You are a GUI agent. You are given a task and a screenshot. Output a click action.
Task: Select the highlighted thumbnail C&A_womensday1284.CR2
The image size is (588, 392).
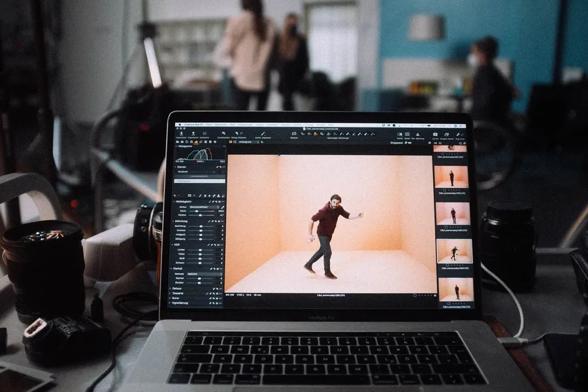(455, 251)
